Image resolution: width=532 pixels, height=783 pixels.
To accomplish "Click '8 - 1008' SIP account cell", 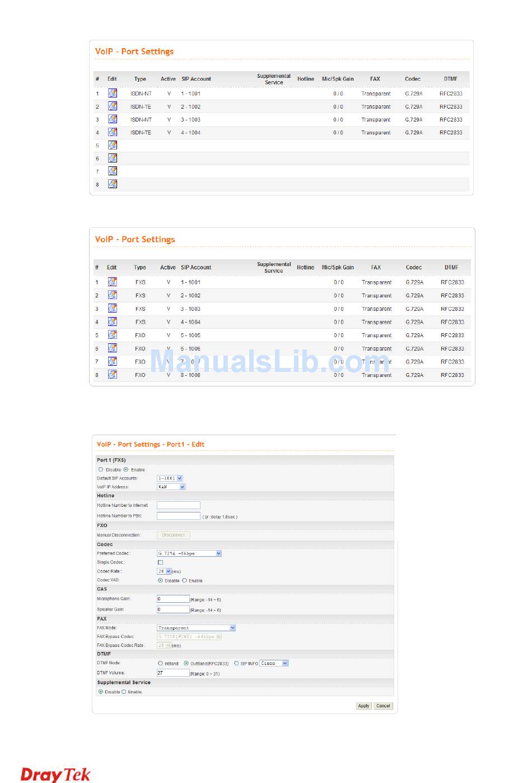I will (x=190, y=375).
